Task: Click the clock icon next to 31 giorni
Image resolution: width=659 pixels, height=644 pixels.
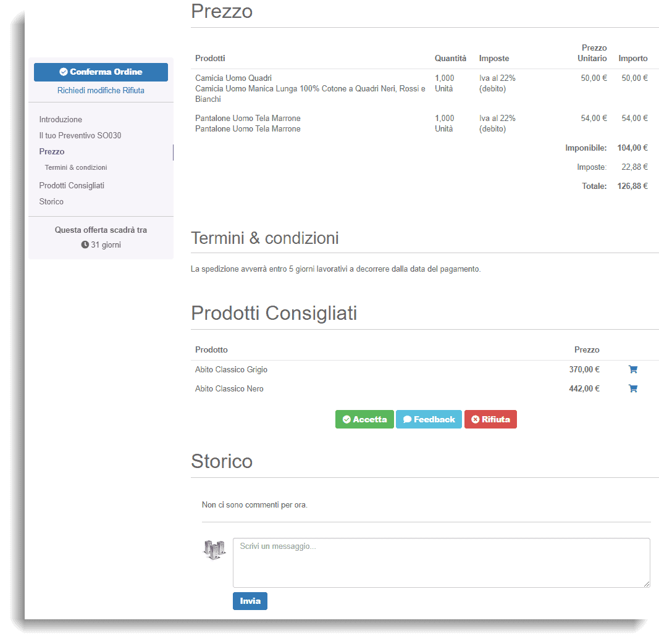Action: point(85,245)
